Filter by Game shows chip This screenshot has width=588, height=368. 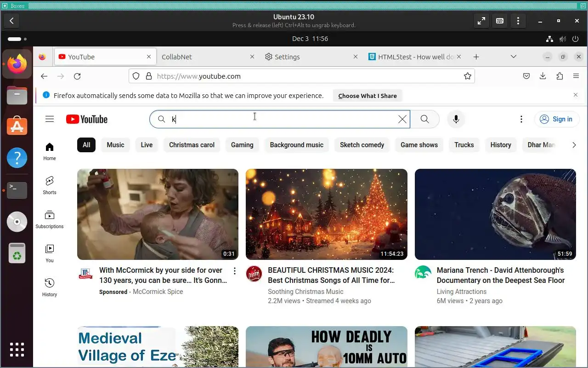[419, 145]
